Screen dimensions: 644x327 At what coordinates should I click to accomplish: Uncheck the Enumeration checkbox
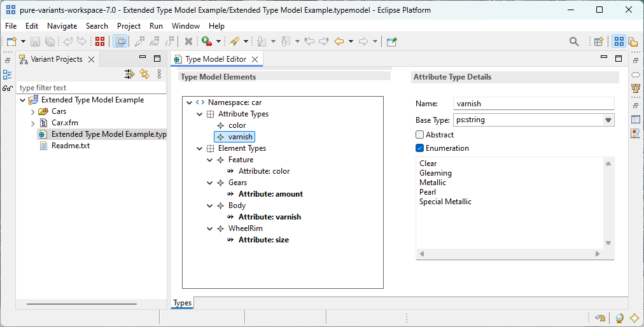[x=420, y=148]
